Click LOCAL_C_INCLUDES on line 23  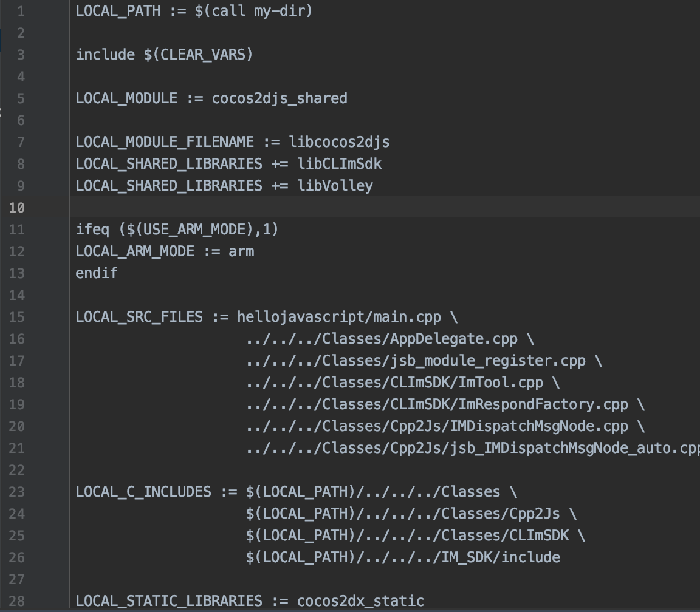pos(143,492)
